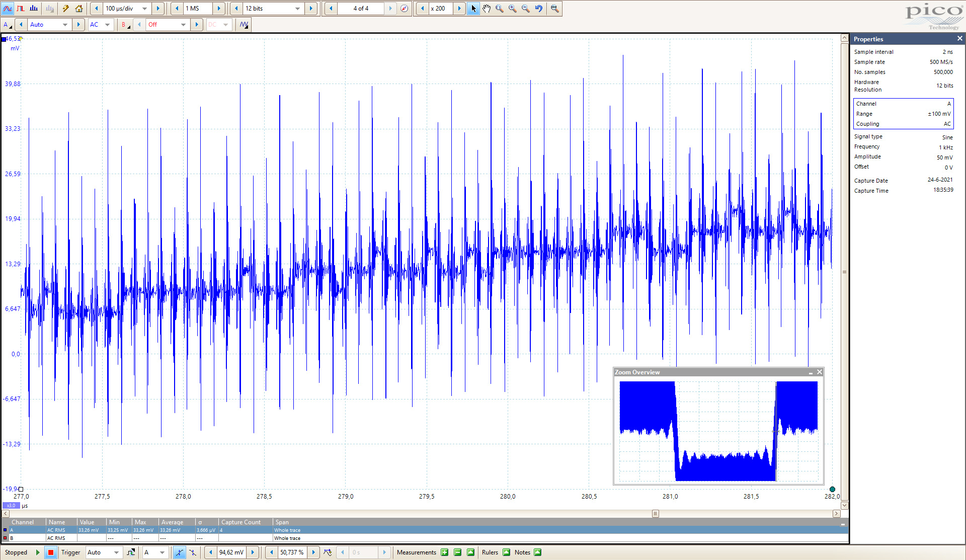Open timebase 100 µs/div dropdown

click(x=144, y=9)
